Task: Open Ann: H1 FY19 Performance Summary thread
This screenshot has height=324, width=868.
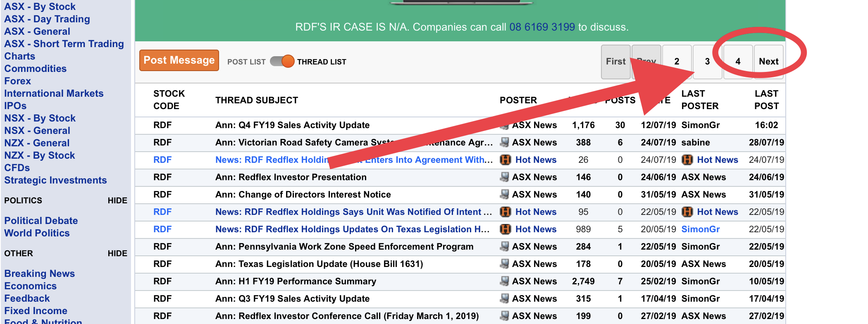Action: point(296,281)
